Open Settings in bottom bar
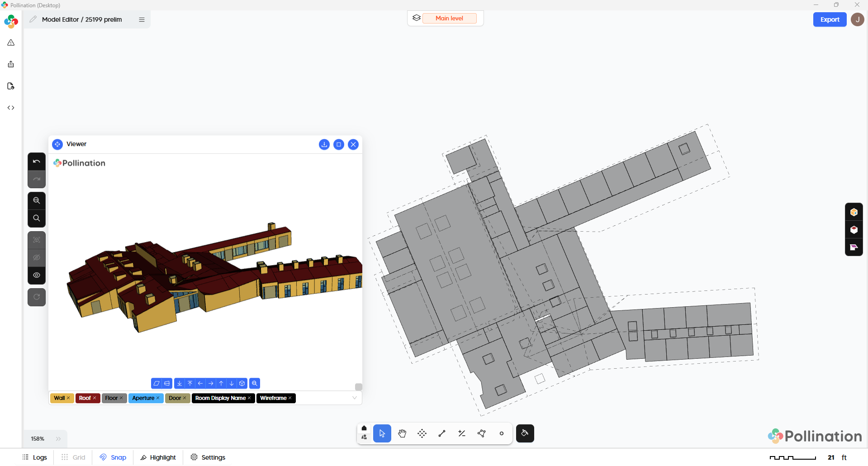This screenshot has height=466, width=868. (x=208, y=457)
